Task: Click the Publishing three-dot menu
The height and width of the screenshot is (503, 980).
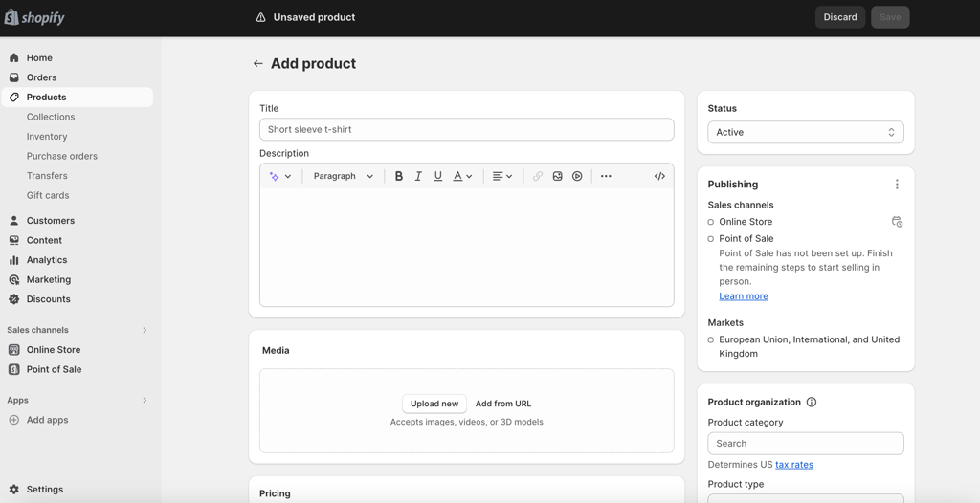Action: click(897, 185)
